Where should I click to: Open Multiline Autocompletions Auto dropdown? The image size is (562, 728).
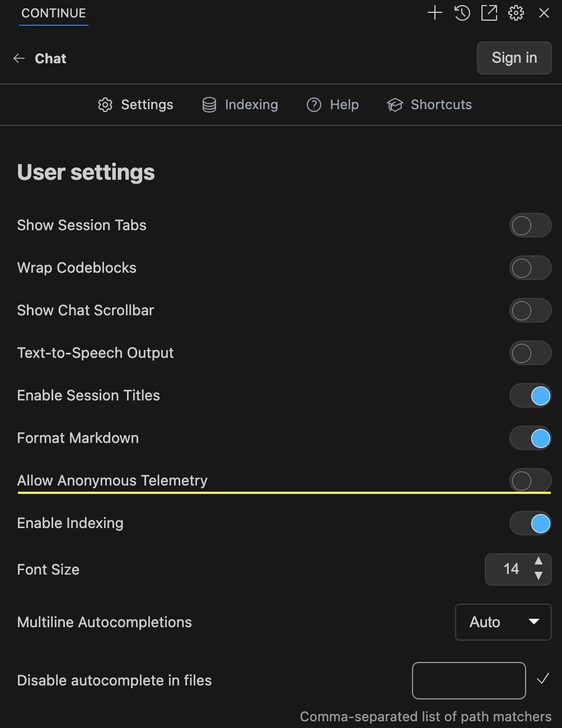[x=503, y=622]
